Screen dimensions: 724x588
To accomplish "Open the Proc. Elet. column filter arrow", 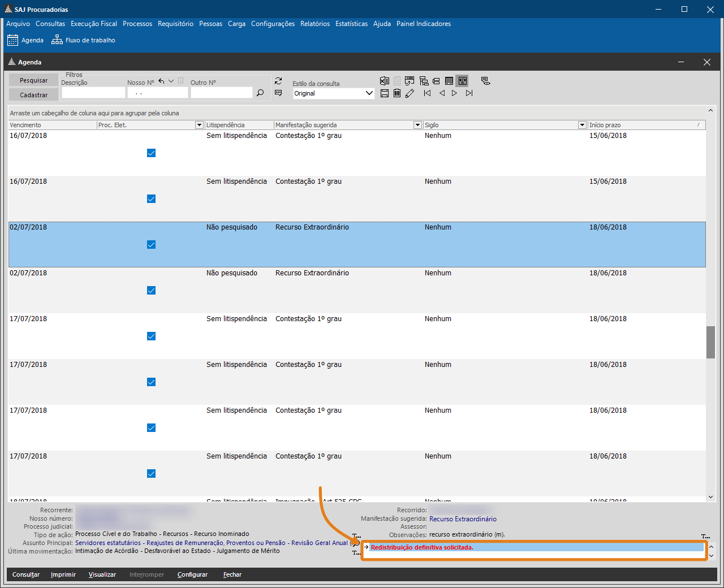I will [199, 125].
